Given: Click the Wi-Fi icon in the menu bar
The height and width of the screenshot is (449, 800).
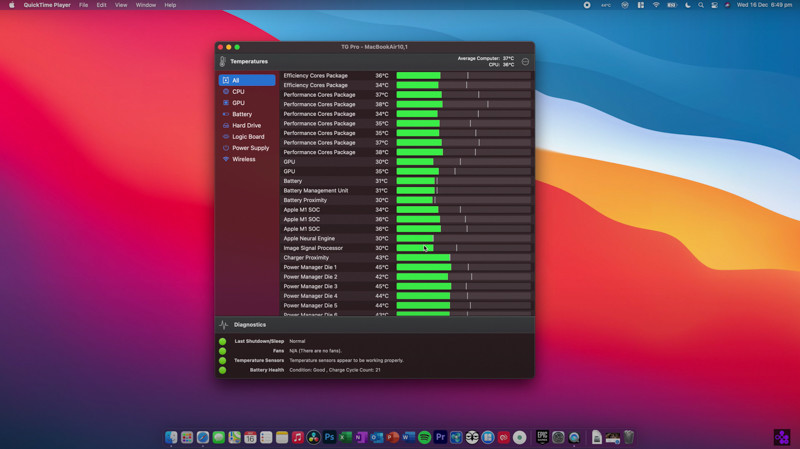Looking at the screenshot, I should (x=656, y=5).
